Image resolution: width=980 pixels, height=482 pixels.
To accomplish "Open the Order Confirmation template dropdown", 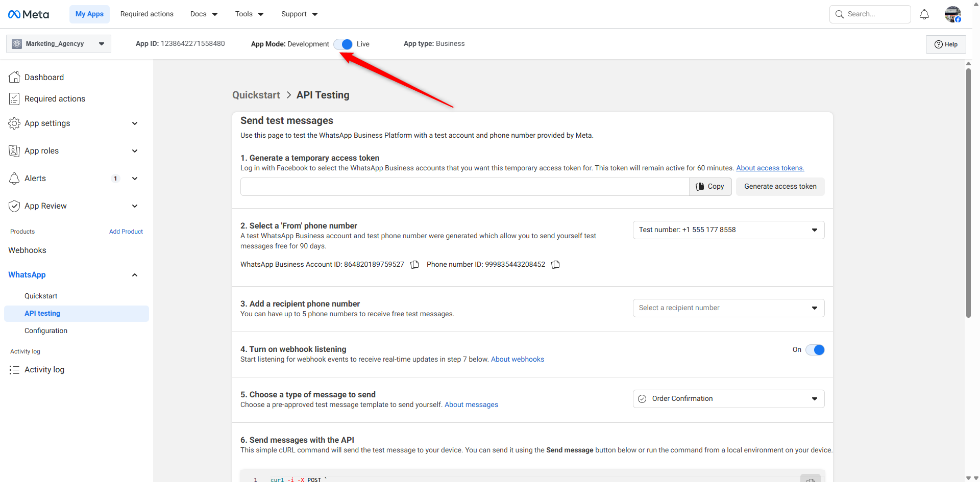I will click(728, 399).
